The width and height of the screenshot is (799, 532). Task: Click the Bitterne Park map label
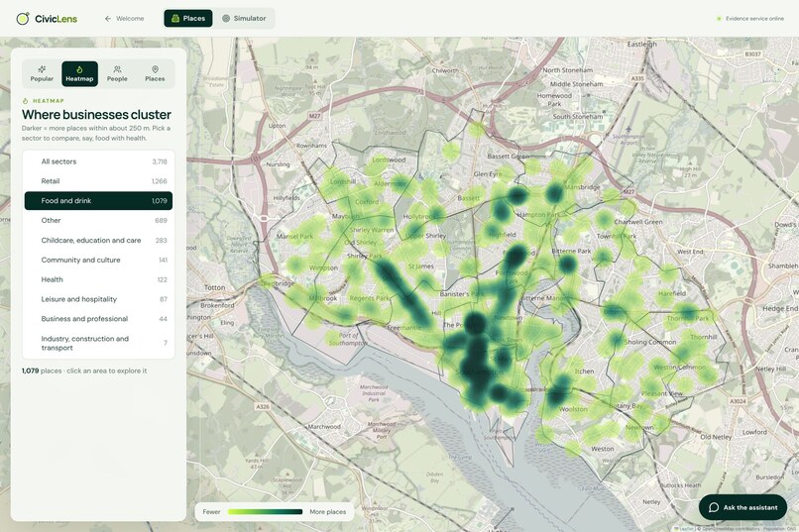[571, 251]
